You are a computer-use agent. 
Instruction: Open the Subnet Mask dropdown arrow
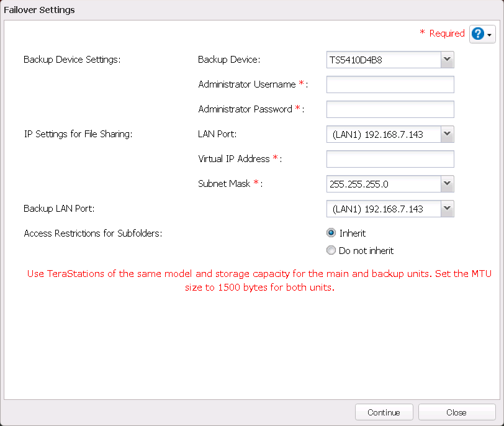point(447,184)
